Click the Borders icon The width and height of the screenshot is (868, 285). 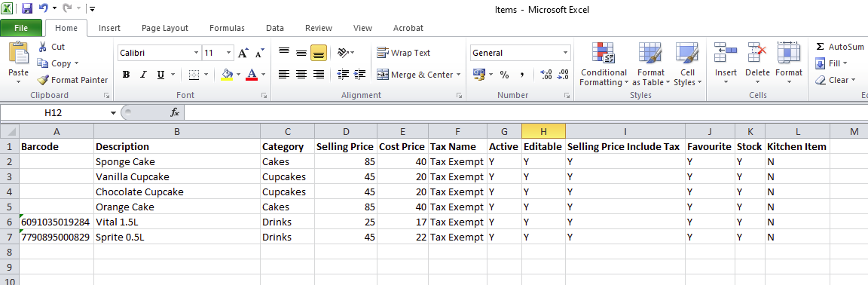(194, 75)
